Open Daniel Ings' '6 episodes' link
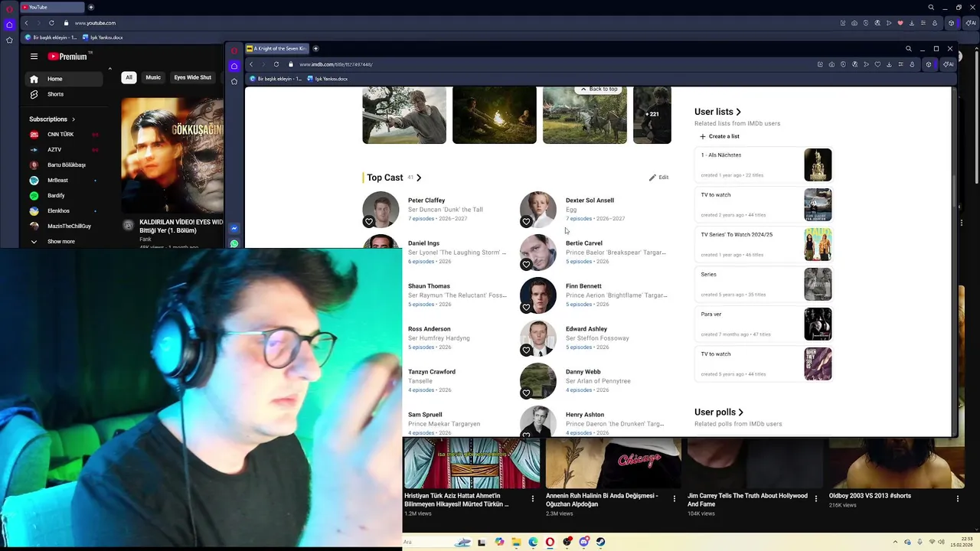This screenshot has width=980, height=551. [x=421, y=262]
